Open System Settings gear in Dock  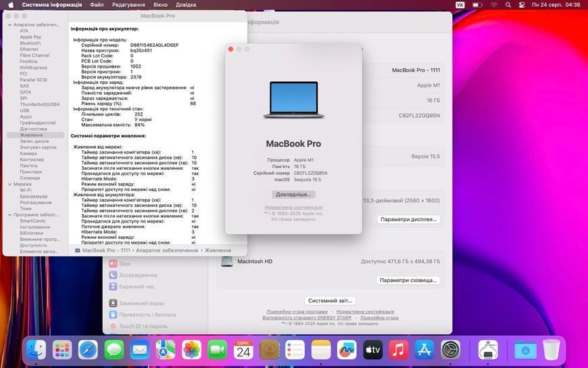click(450, 350)
